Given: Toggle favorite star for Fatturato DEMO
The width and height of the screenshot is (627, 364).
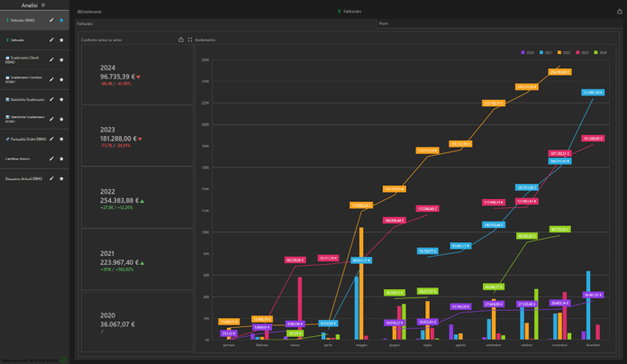Looking at the screenshot, I should pyautogui.click(x=61, y=20).
